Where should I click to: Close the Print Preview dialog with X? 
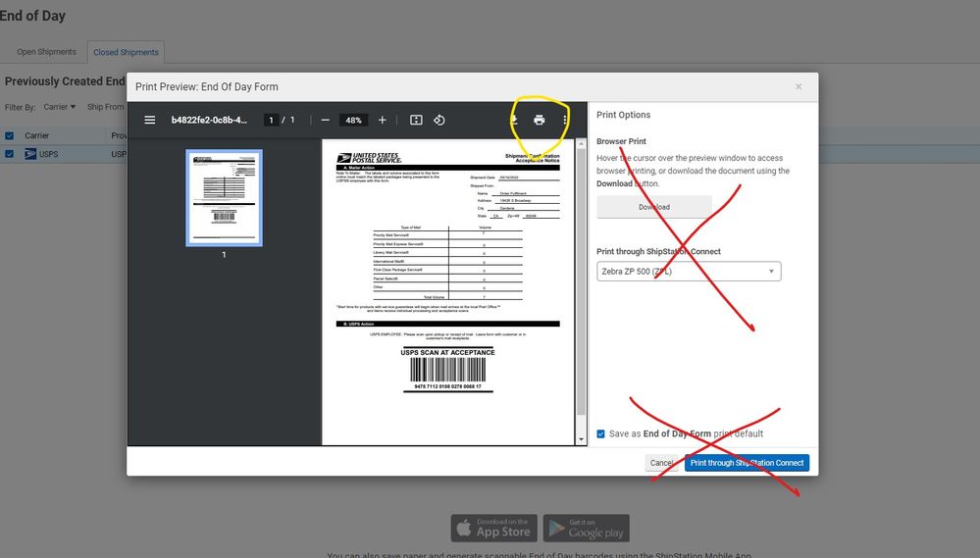click(799, 86)
